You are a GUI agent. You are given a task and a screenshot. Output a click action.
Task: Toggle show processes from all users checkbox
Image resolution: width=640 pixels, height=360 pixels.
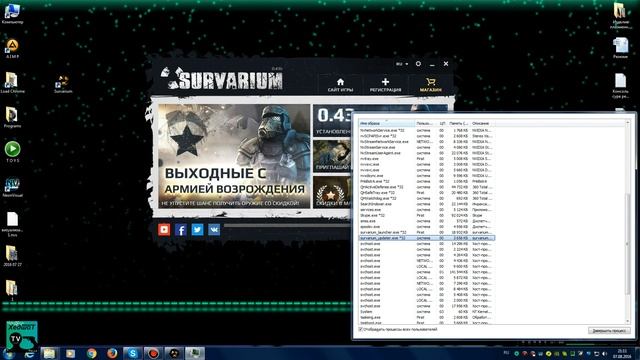pyautogui.click(x=361, y=329)
